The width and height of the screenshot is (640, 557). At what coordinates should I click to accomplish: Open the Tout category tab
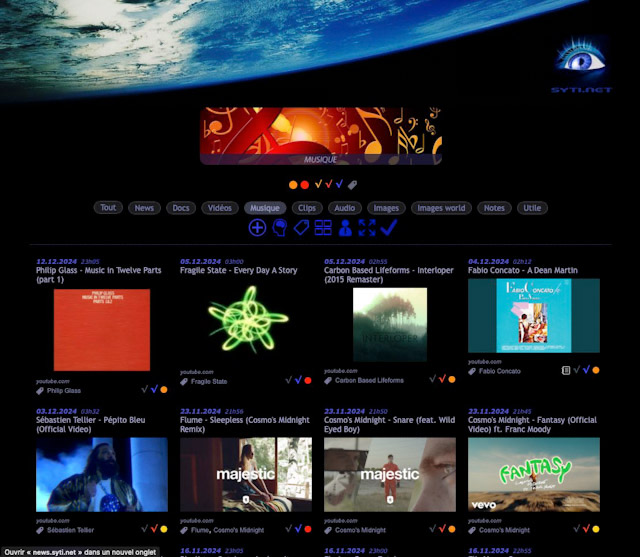(x=108, y=208)
